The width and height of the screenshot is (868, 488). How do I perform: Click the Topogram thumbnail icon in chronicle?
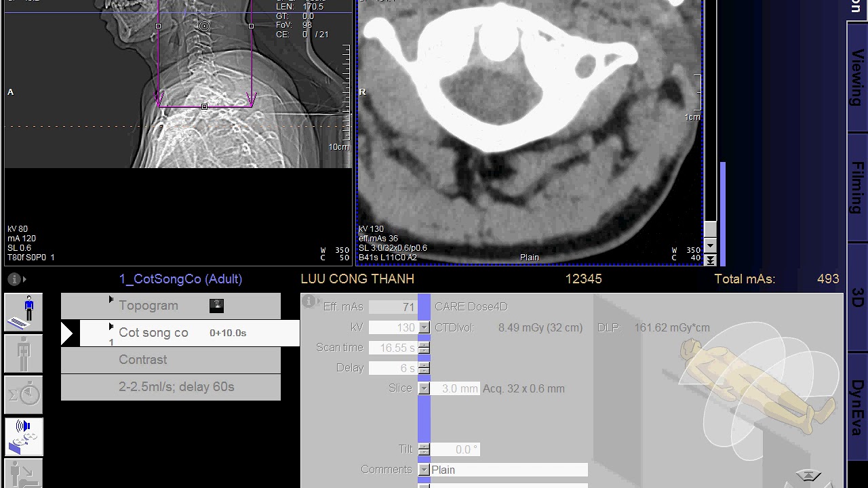216,306
